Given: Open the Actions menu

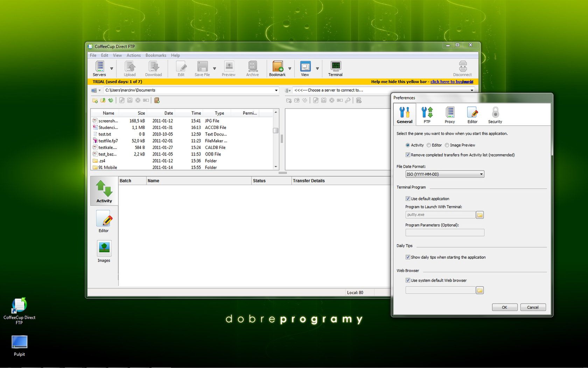Looking at the screenshot, I should click(x=134, y=55).
